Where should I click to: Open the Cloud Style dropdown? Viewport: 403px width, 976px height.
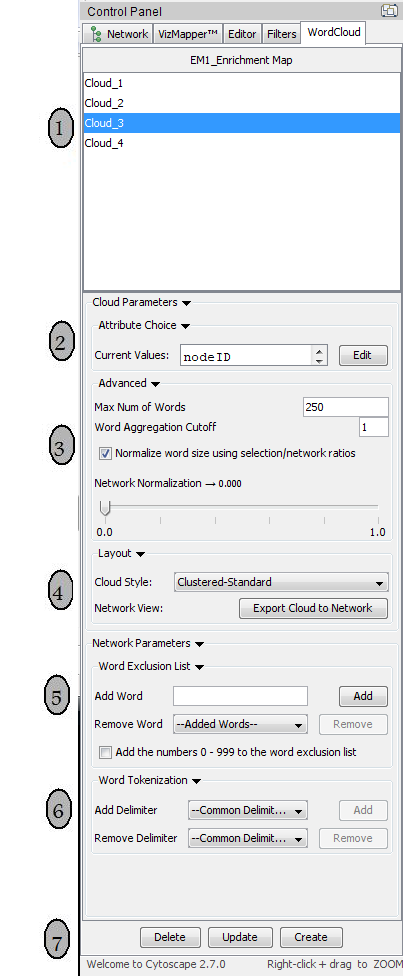281,583
